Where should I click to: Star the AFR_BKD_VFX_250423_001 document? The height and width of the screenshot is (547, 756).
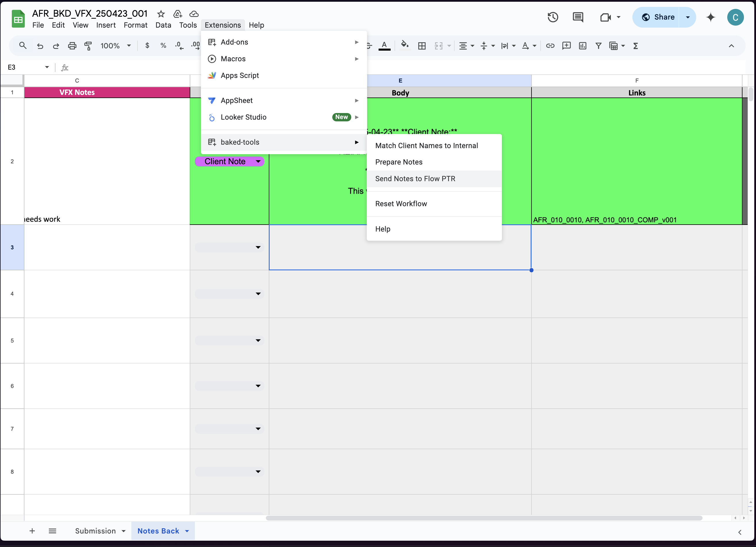(x=161, y=14)
